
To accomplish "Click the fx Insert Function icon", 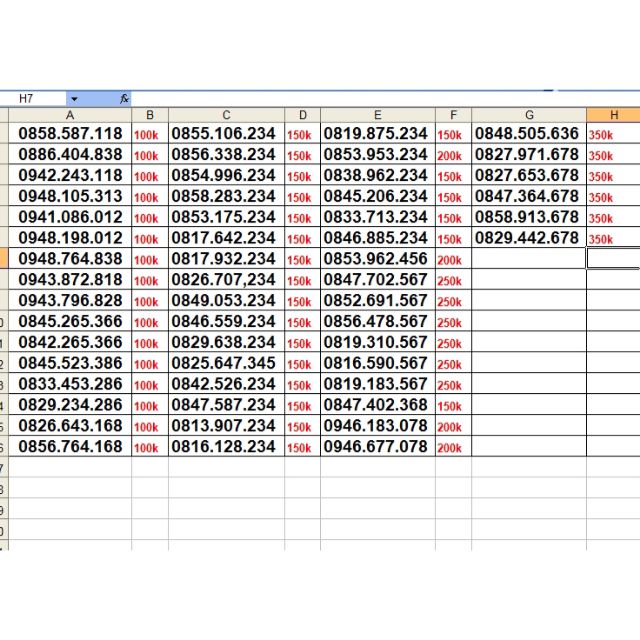I will point(124,99).
